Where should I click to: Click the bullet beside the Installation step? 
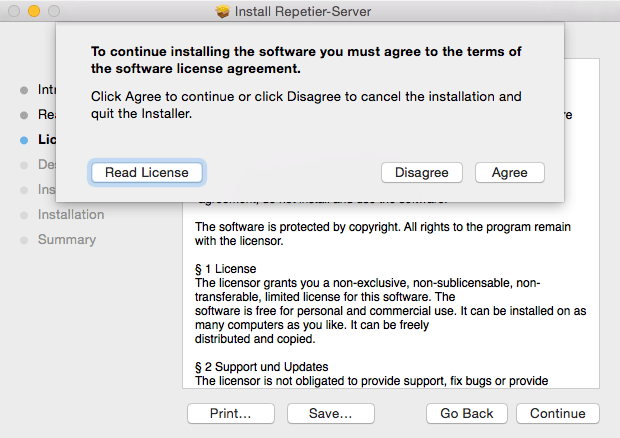[24, 215]
